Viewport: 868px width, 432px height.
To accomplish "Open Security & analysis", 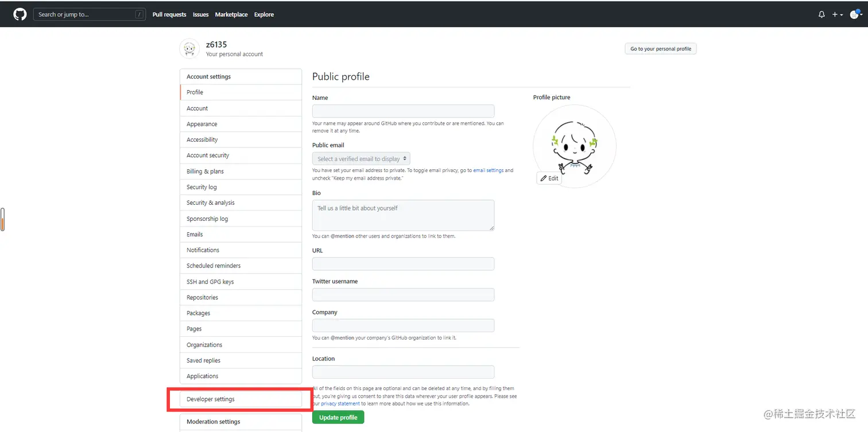I will point(241,203).
